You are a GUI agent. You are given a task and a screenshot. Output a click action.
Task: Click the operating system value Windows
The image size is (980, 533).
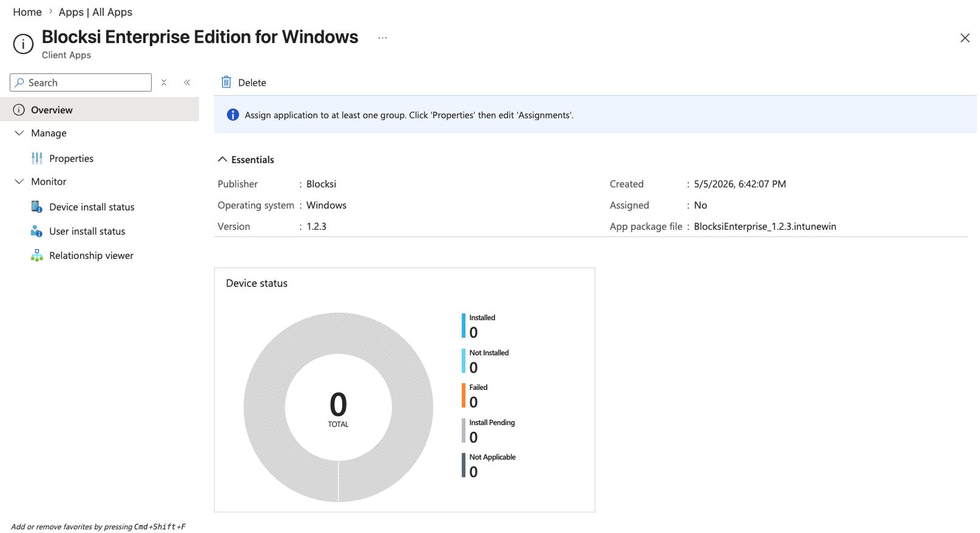pos(326,205)
